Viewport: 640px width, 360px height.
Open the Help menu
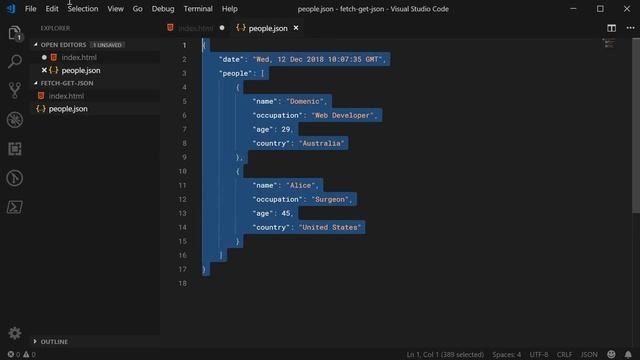point(229,9)
